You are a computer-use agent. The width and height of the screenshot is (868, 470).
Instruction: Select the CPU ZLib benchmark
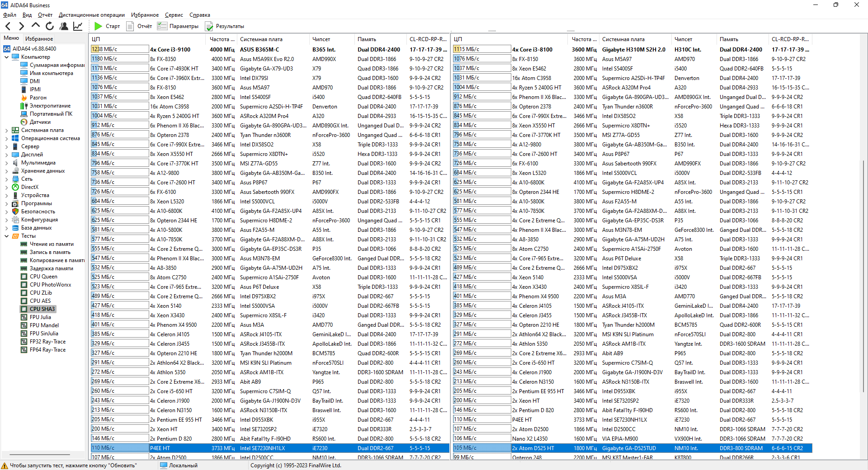pyautogui.click(x=36, y=293)
